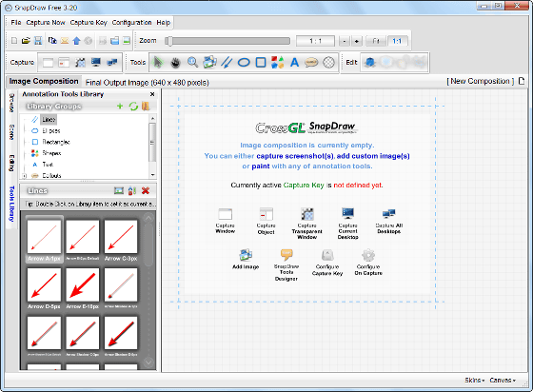Click the Lines panel image view icon
The height and width of the screenshot is (392, 533).
[119, 191]
